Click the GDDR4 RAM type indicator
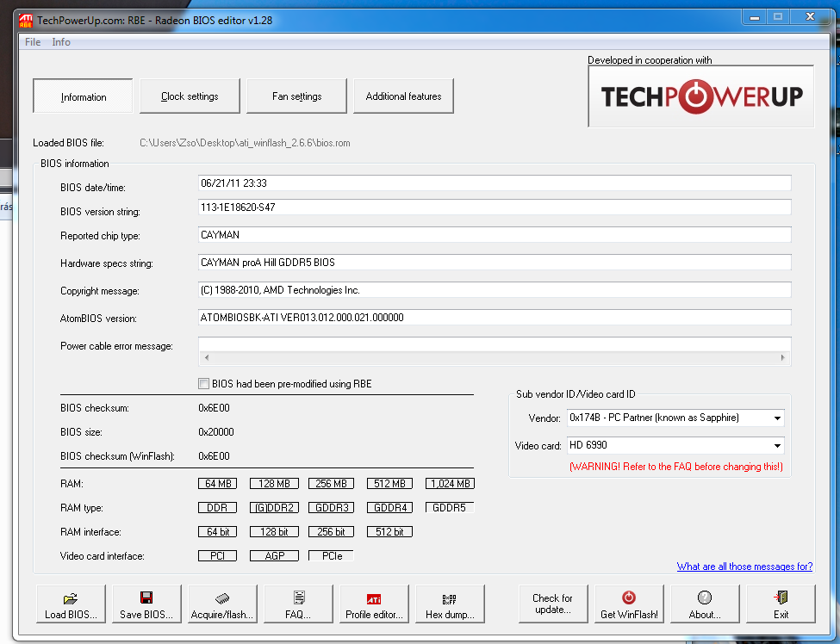Screen dimensions: 840x644 pos(389,507)
